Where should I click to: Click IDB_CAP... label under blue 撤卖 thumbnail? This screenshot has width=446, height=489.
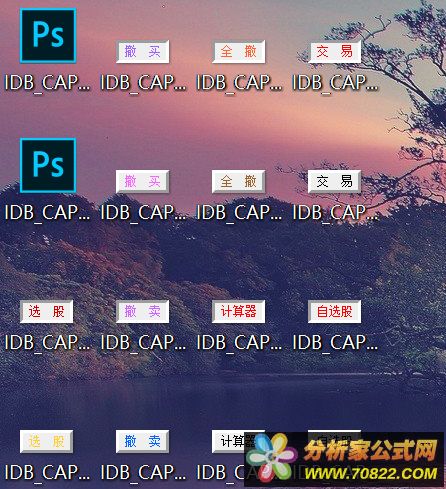click(x=143, y=473)
